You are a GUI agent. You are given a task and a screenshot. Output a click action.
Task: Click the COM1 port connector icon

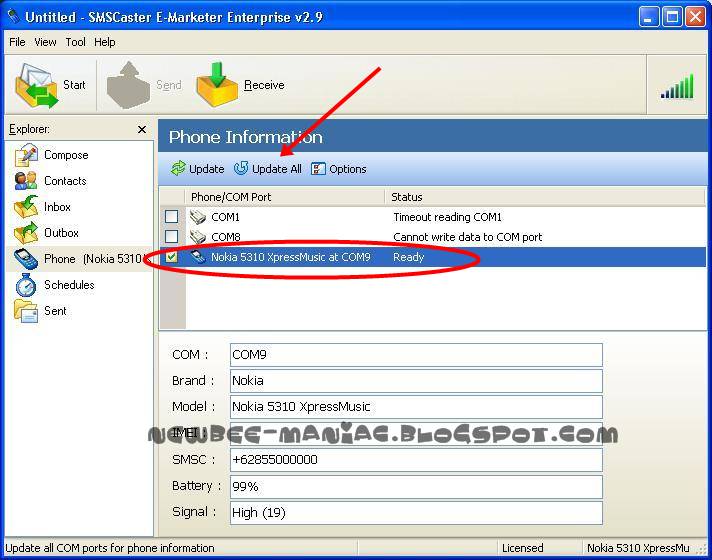198,217
